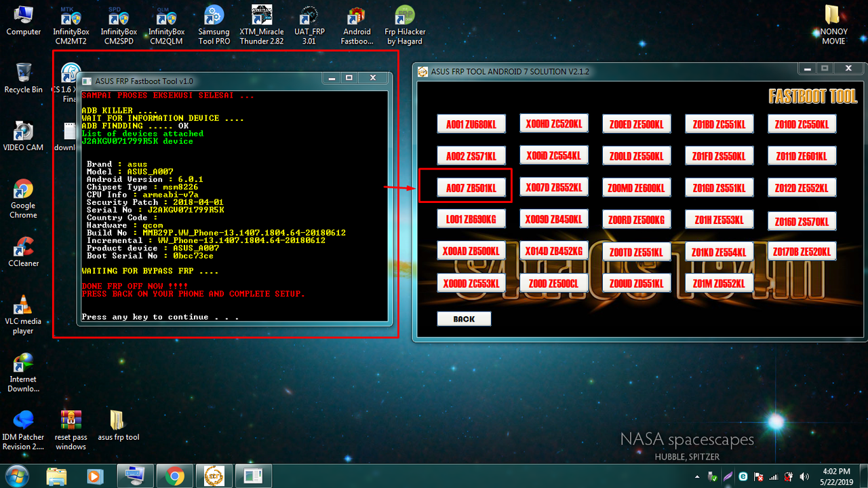
Task: Select the Z00RD ZE500KG button
Action: click(636, 220)
